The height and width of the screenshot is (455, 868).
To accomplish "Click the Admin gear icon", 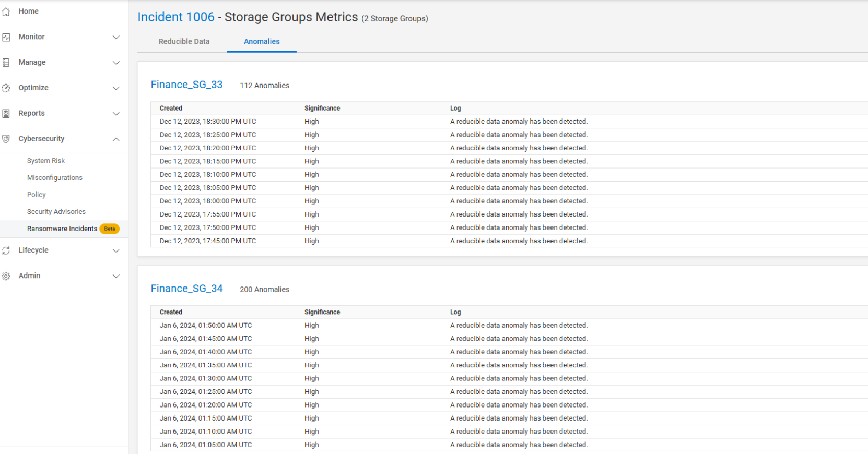I will coord(6,277).
